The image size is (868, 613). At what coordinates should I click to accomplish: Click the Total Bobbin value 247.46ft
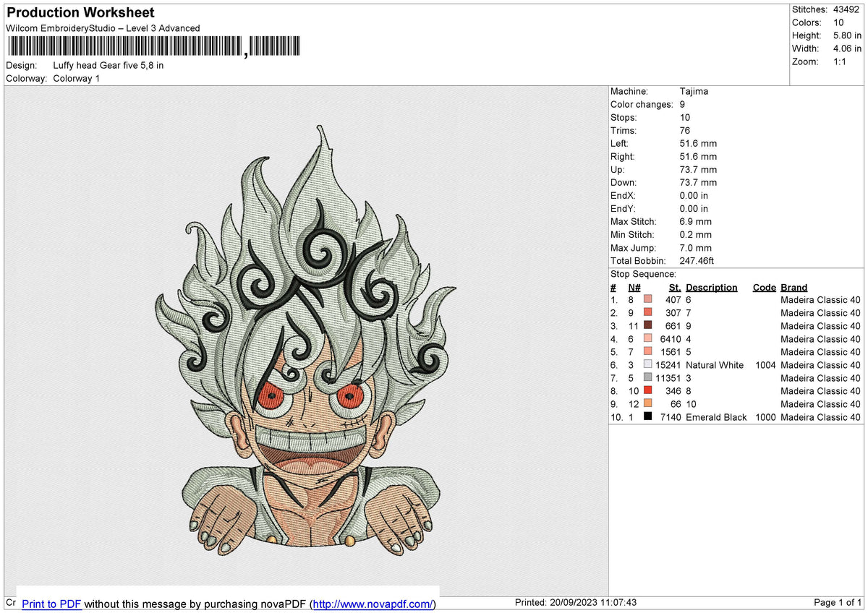(x=697, y=260)
